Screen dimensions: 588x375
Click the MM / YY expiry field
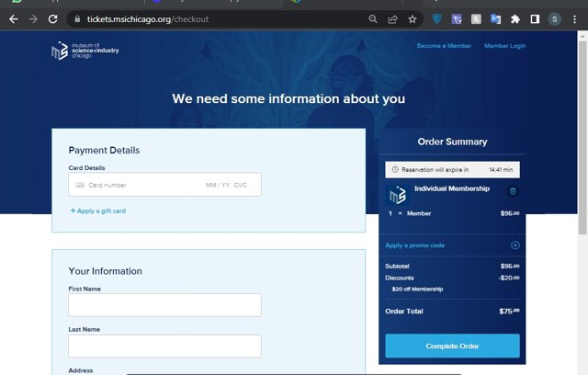click(x=218, y=185)
